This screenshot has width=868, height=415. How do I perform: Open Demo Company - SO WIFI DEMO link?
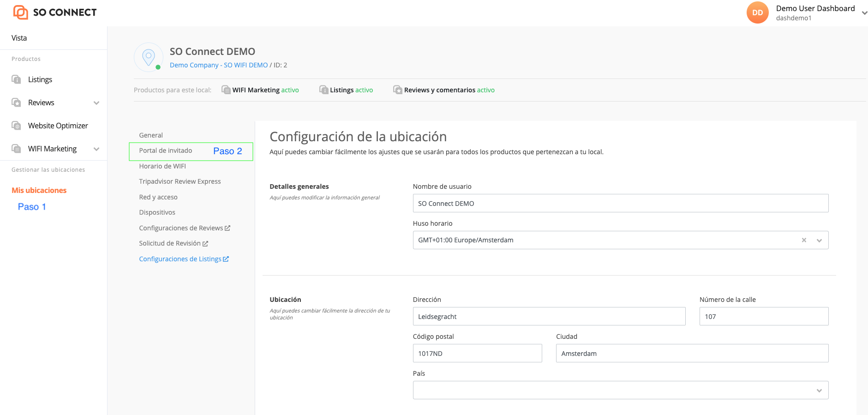(x=219, y=65)
